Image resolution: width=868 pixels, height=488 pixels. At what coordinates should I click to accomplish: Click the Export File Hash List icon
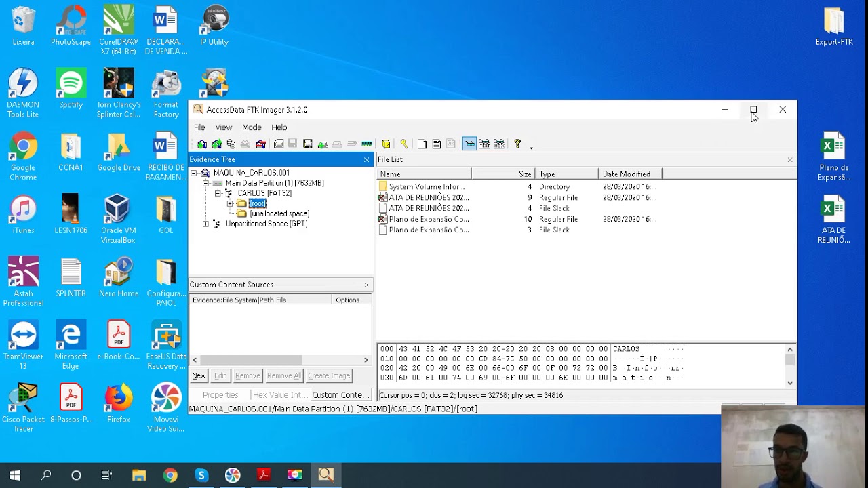click(x=437, y=144)
